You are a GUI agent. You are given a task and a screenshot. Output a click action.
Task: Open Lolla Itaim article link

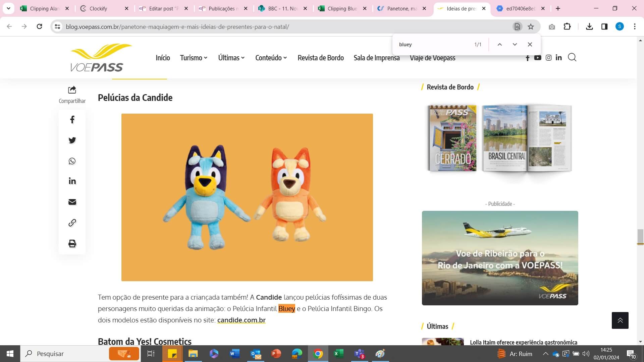[x=523, y=342]
